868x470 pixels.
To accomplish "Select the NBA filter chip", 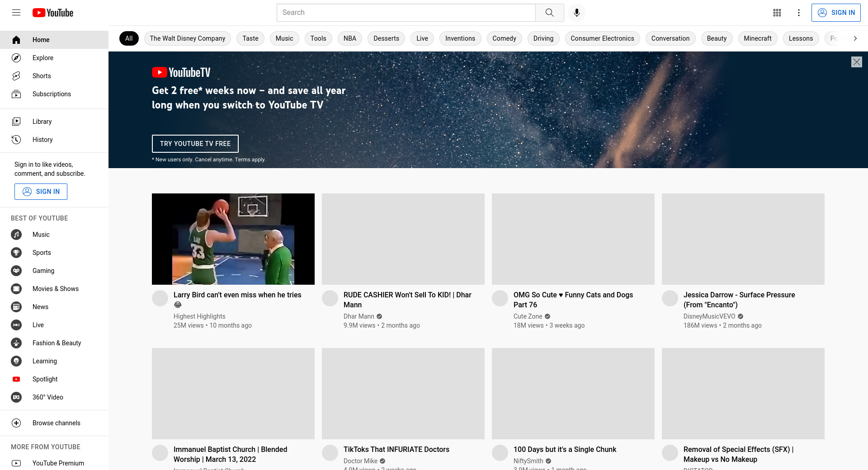I will coord(350,38).
